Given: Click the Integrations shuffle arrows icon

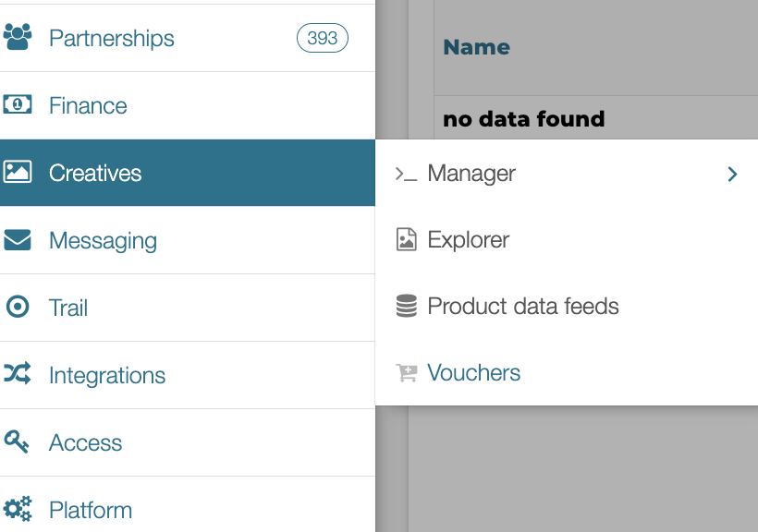Looking at the screenshot, I should click(18, 374).
